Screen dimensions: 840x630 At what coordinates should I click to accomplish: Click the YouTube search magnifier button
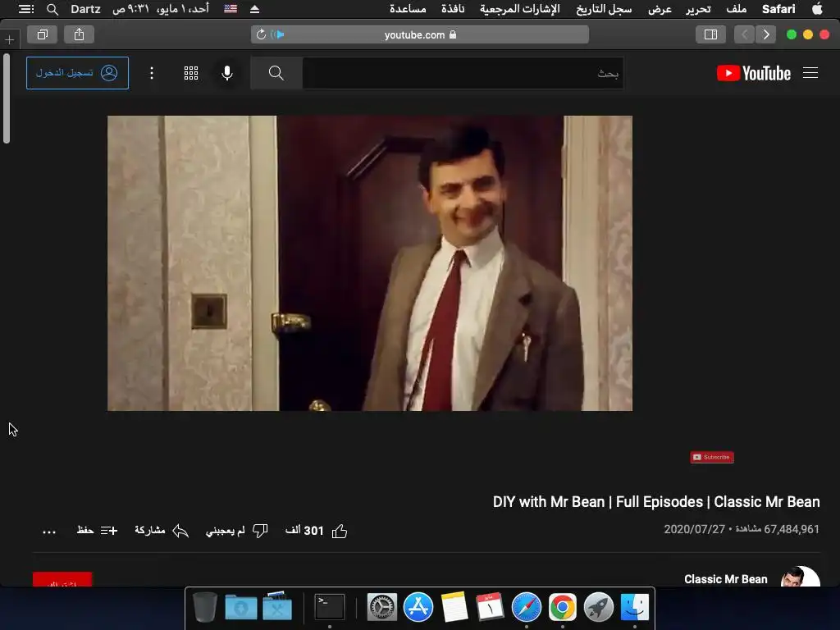tap(276, 73)
